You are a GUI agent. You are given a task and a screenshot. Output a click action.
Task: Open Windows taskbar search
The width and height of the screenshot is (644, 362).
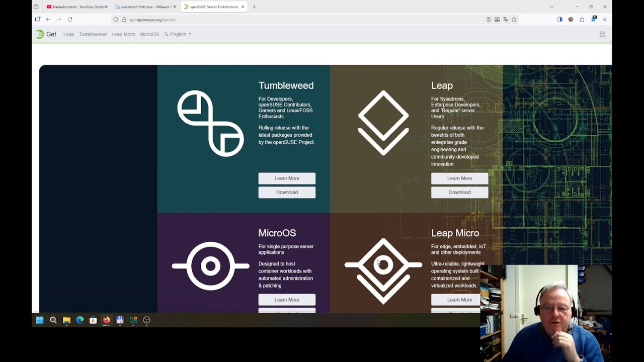(53, 320)
